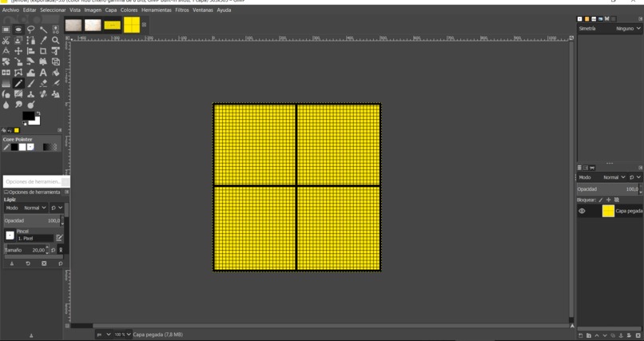Open the px units dropdown

(104, 335)
